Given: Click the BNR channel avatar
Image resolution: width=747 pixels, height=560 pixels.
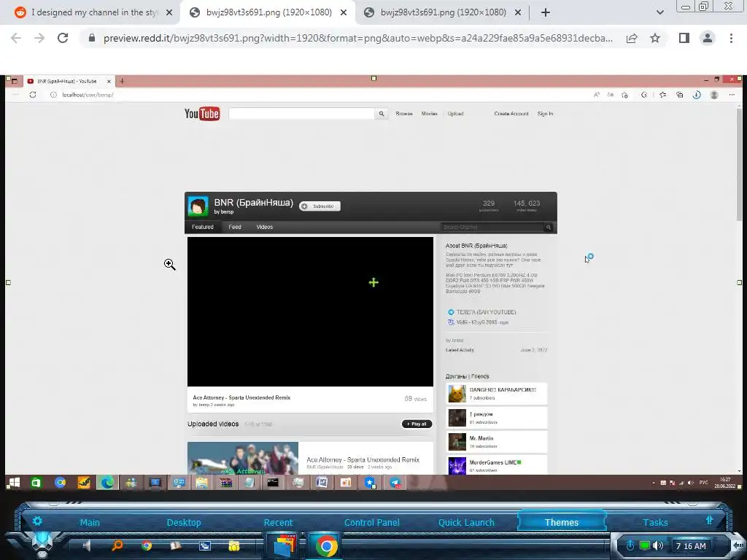Looking at the screenshot, I should 198,206.
